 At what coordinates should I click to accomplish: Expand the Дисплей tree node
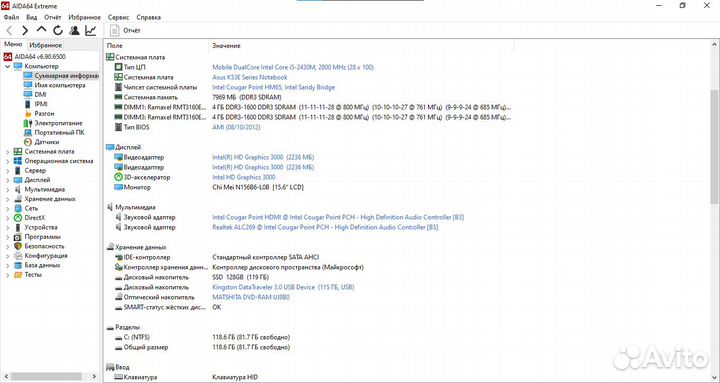pos(7,180)
